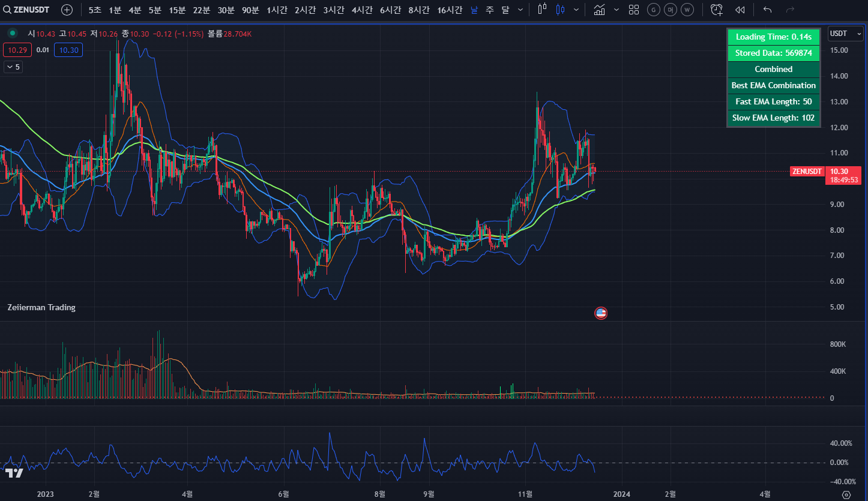Image resolution: width=868 pixels, height=501 pixels.
Task: Click the Best EMA Combination label
Action: coord(773,85)
